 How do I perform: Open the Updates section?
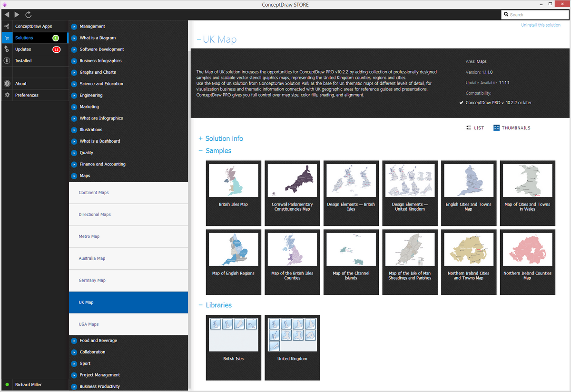(23, 49)
